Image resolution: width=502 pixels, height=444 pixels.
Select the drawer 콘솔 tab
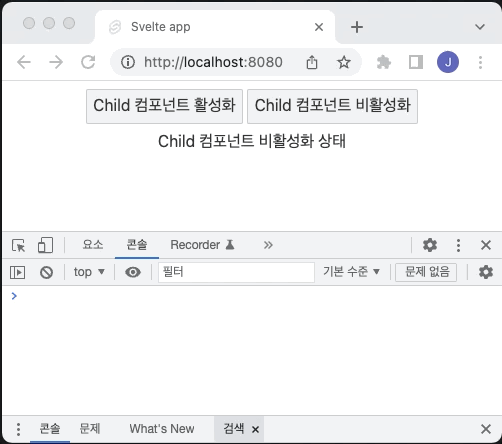50,429
